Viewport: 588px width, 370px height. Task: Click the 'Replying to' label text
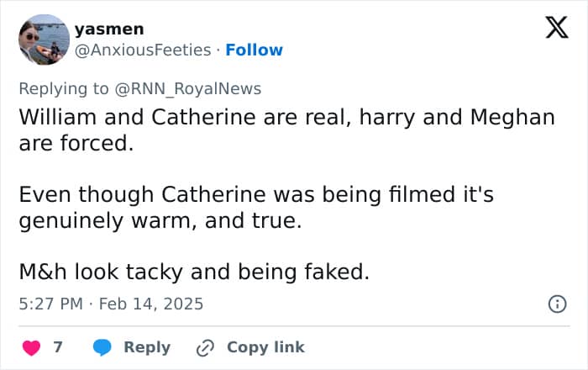66,88
